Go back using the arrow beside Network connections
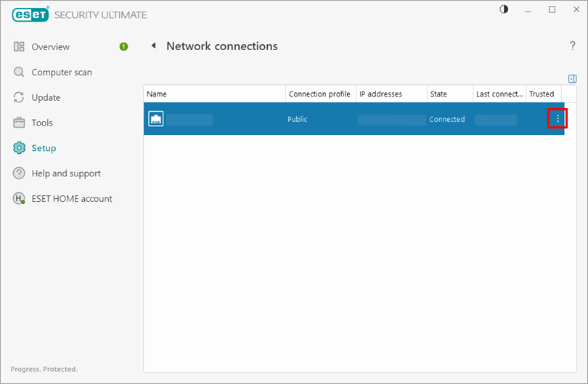588x384 pixels. (153, 46)
